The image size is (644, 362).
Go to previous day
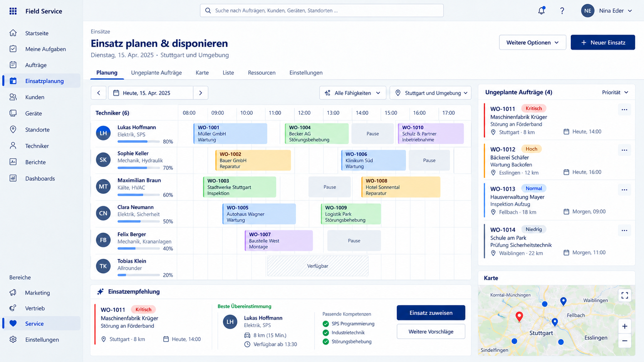tap(99, 93)
